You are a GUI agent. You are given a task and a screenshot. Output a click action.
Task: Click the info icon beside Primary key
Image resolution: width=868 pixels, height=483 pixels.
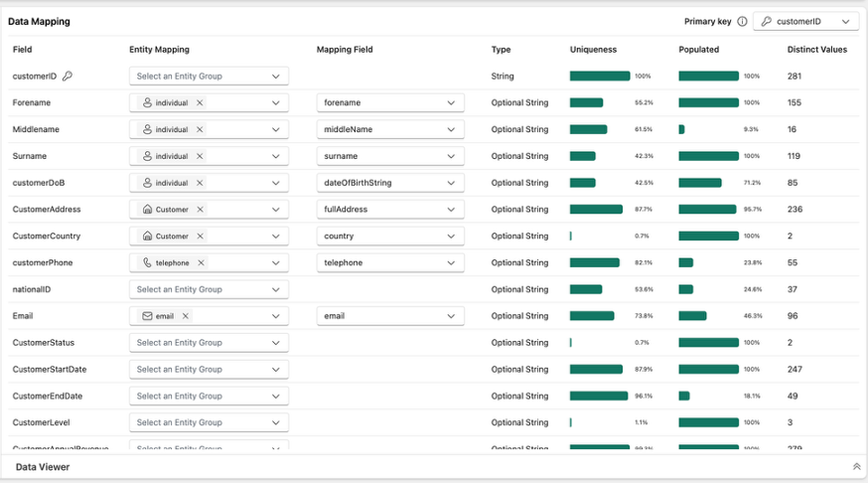742,22
